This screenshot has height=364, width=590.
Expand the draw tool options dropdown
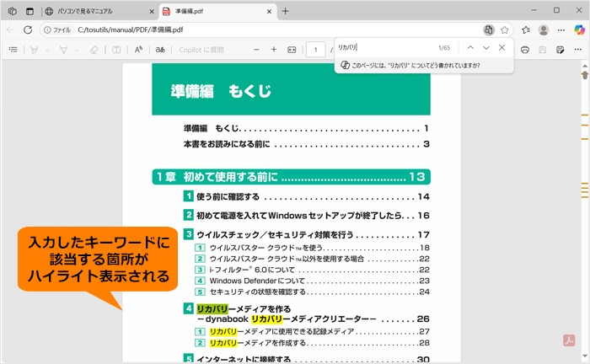coord(77,50)
